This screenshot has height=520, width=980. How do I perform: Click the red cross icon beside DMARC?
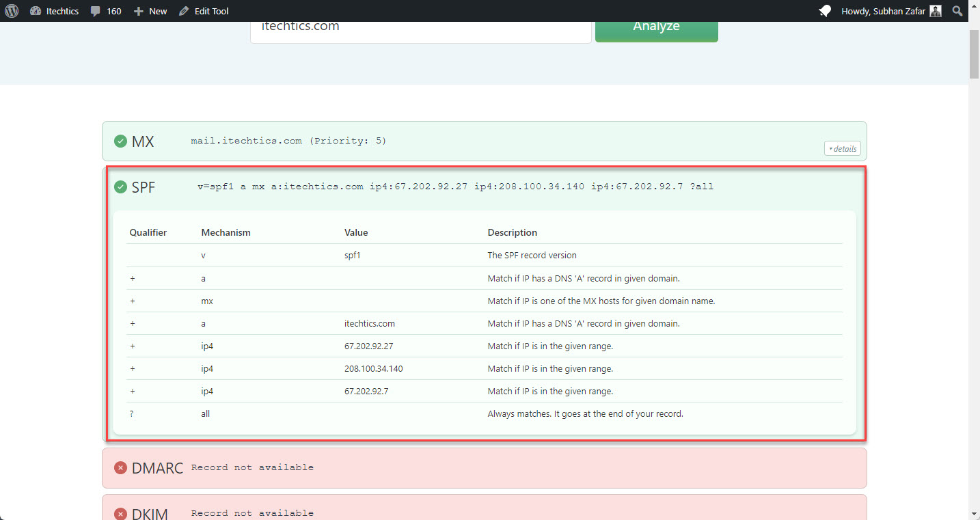pos(120,468)
